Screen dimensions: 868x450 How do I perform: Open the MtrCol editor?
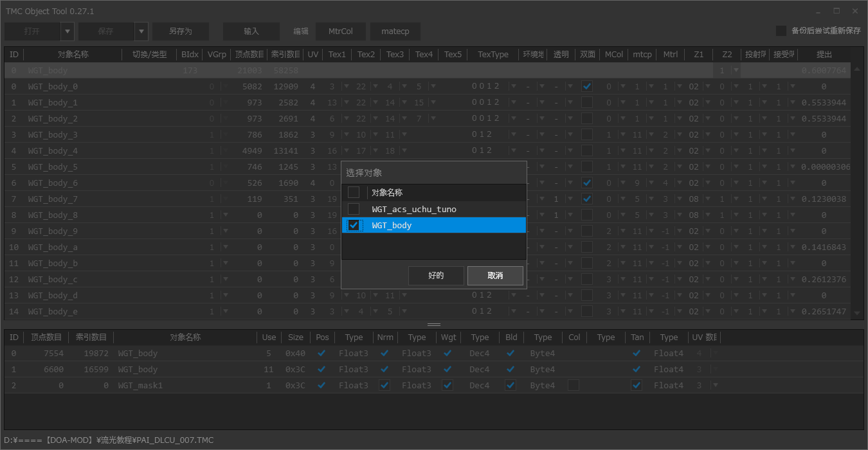coord(341,31)
